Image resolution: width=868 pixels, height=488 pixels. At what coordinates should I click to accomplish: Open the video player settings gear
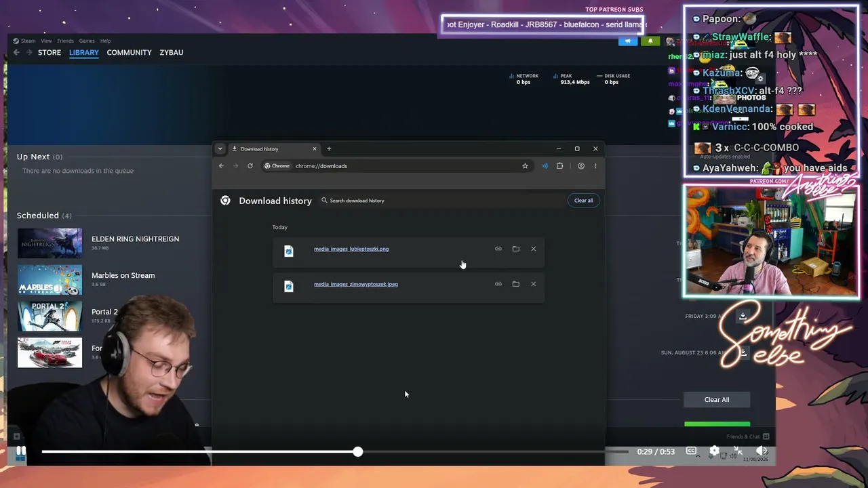coord(714,451)
